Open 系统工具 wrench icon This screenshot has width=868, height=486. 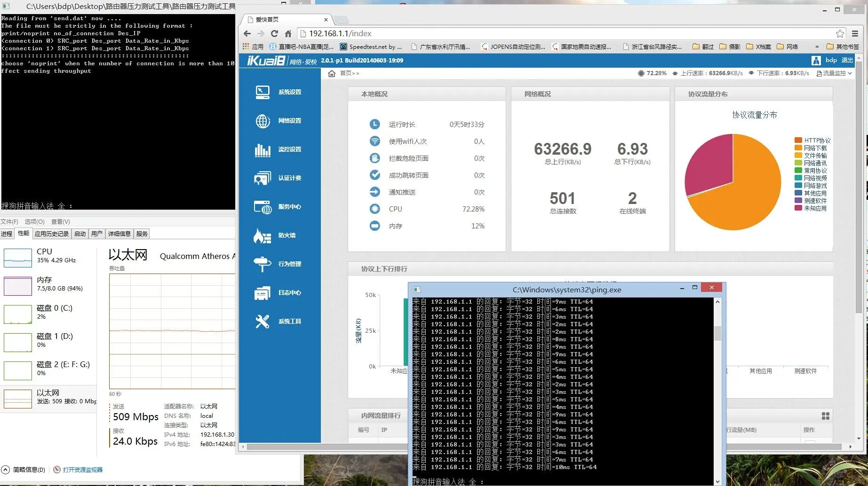click(262, 321)
